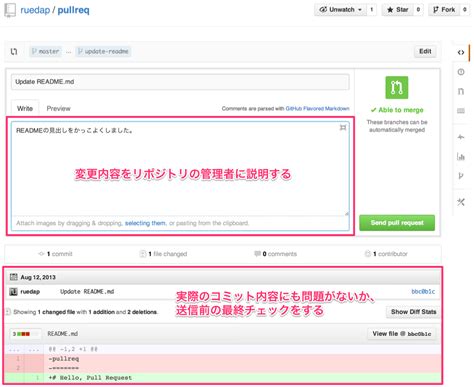Open the Settings tools sidebar icon
The width and height of the screenshot is (474, 387).
click(461, 202)
